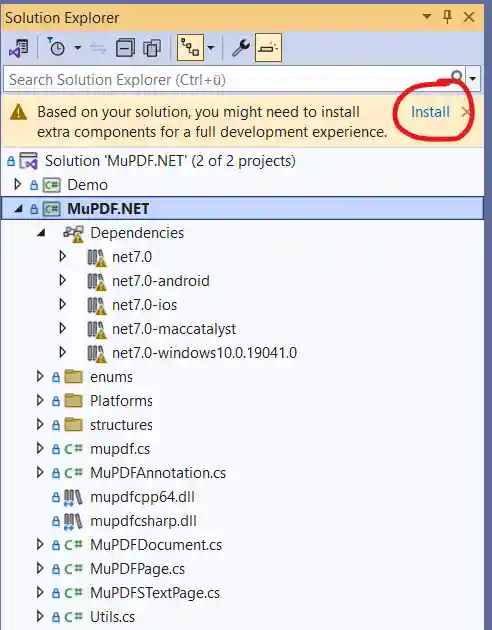Expand the net7.0-maccatalyst node
This screenshot has height=630, width=492.
coord(62,328)
